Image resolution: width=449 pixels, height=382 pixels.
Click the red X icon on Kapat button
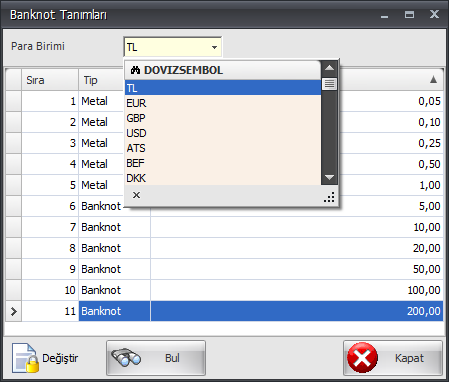(362, 358)
